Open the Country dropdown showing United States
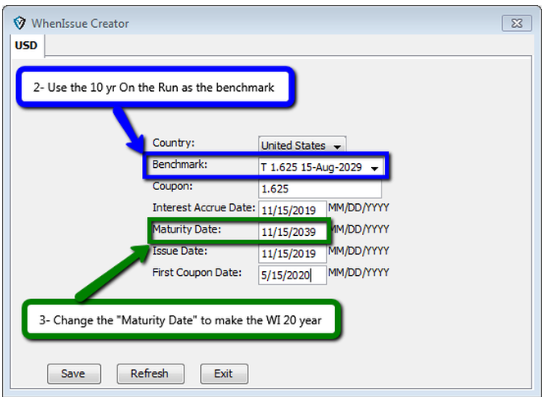Image resolution: width=548 pixels, height=402 pixels. pos(302,145)
